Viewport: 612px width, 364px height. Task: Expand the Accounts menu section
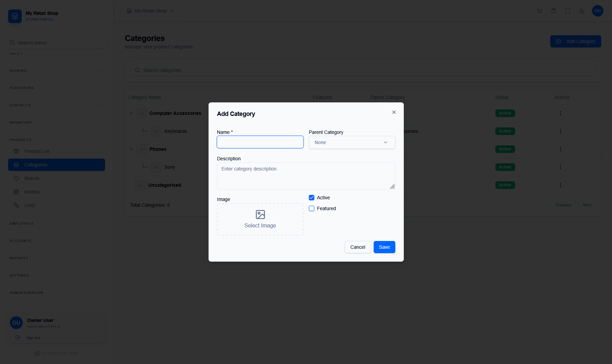[56, 241]
